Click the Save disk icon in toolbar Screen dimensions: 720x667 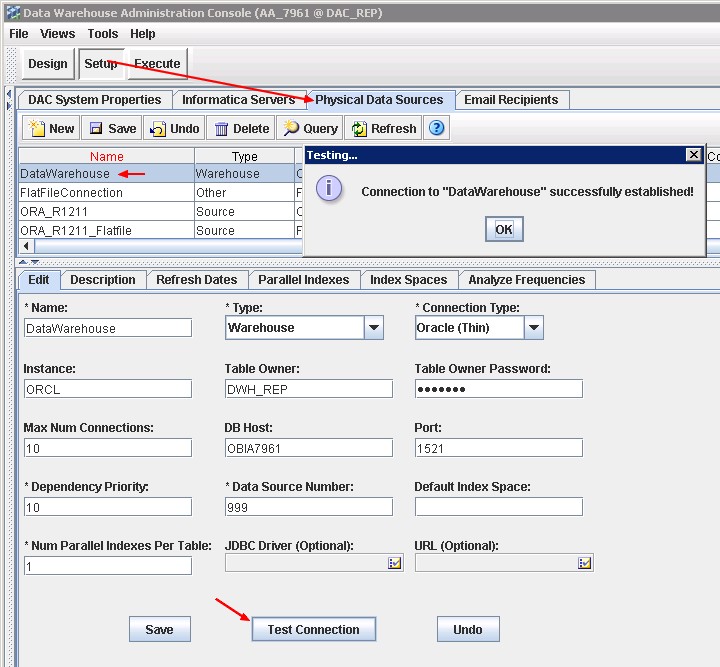[x=97, y=128]
